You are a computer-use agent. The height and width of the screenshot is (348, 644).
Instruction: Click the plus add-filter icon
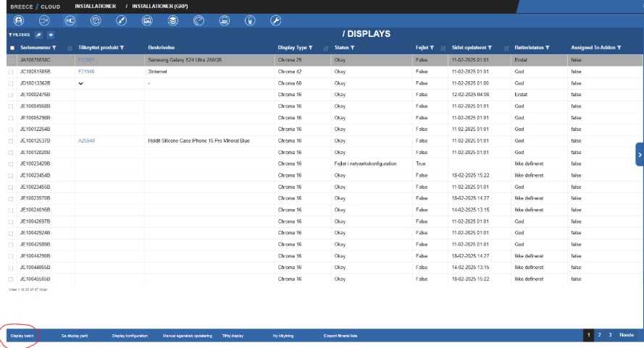(x=51, y=35)
